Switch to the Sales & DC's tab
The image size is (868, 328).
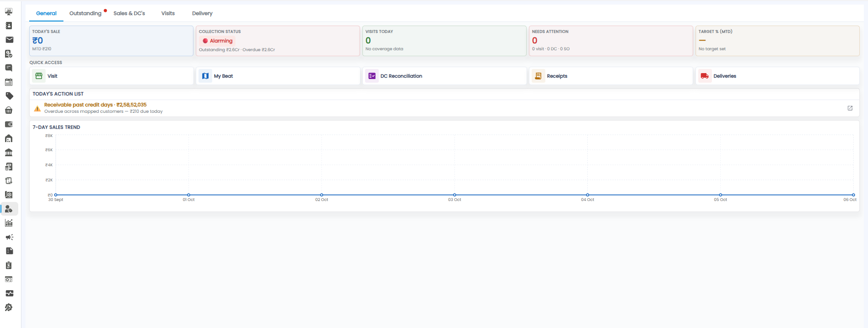(x=129, y=13)
